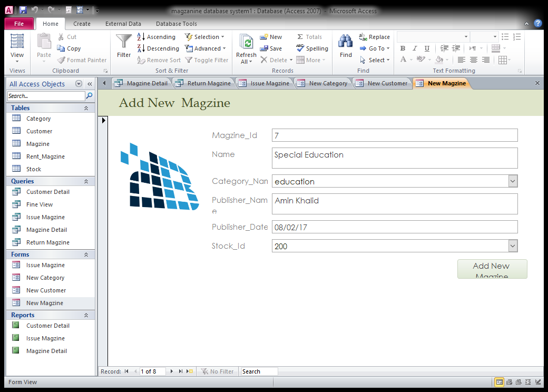Click the Save icon in quick access toolbar
This screenshot has width=548, height=392.
23,10
